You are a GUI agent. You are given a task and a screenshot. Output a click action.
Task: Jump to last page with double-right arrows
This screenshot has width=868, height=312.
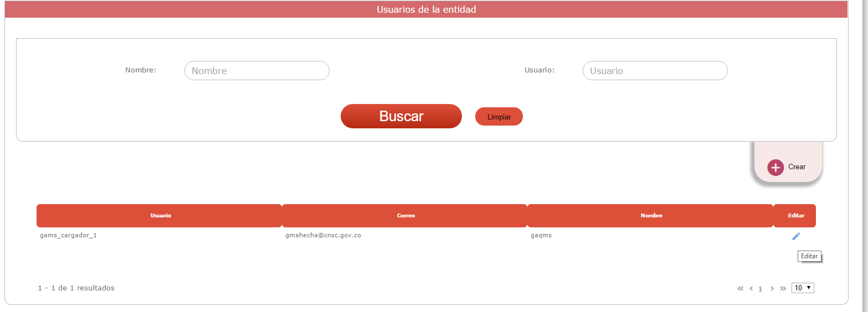(x=783, y=288)
